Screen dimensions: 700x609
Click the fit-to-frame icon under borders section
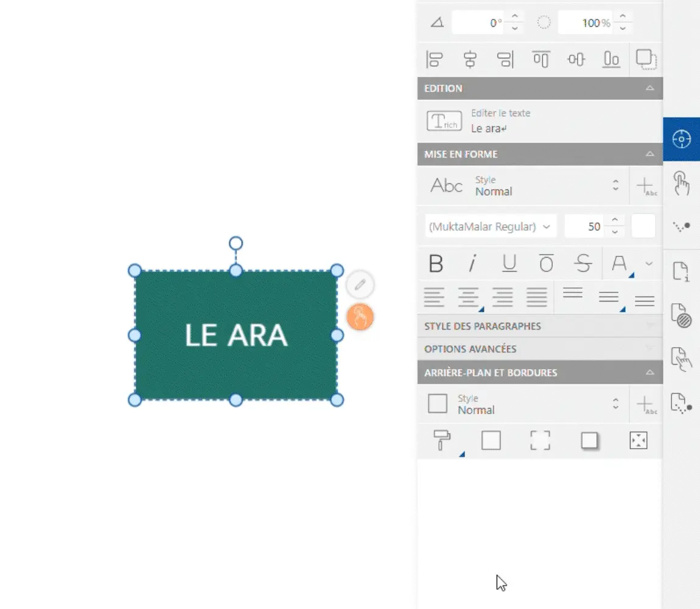(x=638, y=440)
